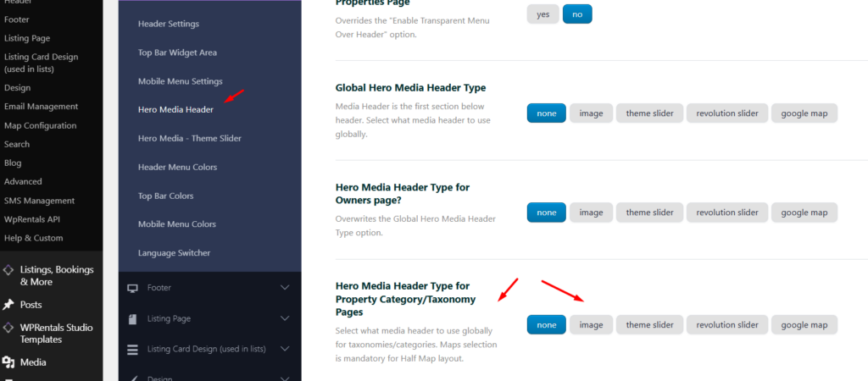The width and height of the screenshot is (868, 381).
Task: Set Properties Page transparent menu to no
Action: tap(577, 14)
